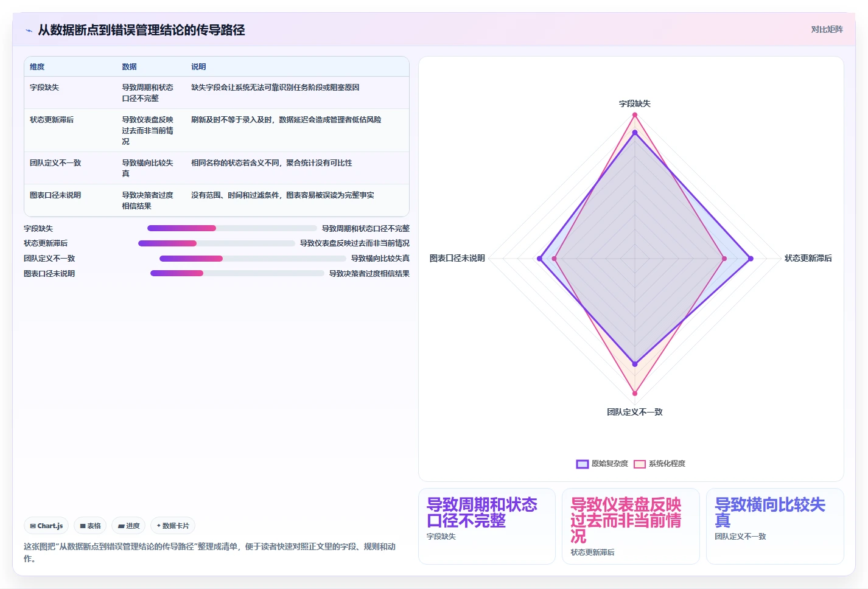Screen dimensions: 868x589
Task: Toggle the 原始复杂度 legend swatch
Action: tap(583, 464)
